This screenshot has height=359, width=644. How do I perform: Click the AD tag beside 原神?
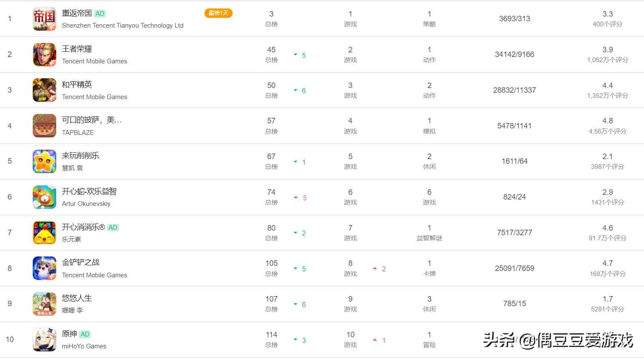pyautogui.click(x=85, y=334)
